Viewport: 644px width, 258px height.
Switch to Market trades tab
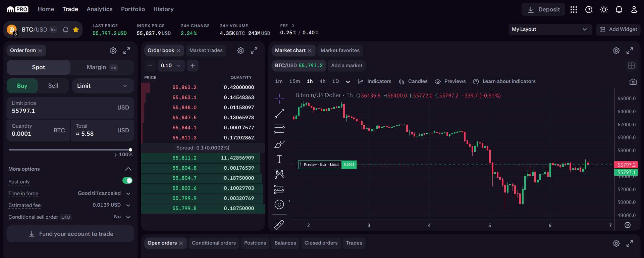point(206,50)
